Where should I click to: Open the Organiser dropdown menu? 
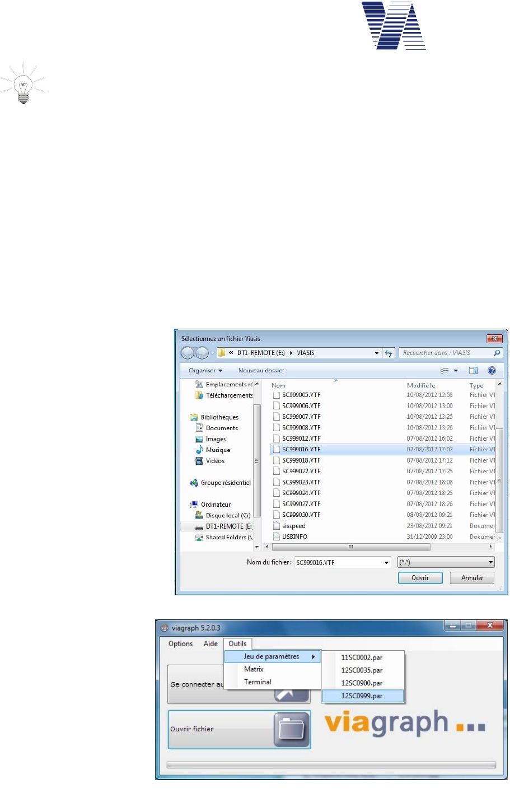tap(205, 370)
